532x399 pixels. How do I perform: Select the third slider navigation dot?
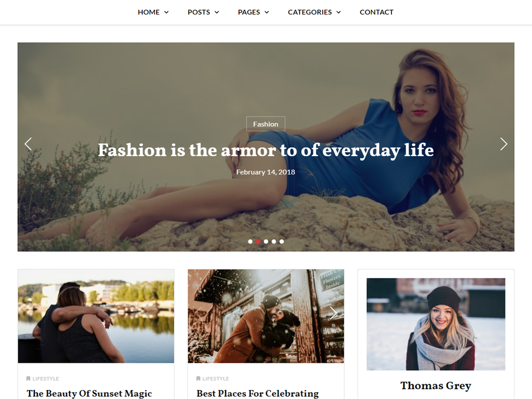pyautogui.click(x=266, y=242)
